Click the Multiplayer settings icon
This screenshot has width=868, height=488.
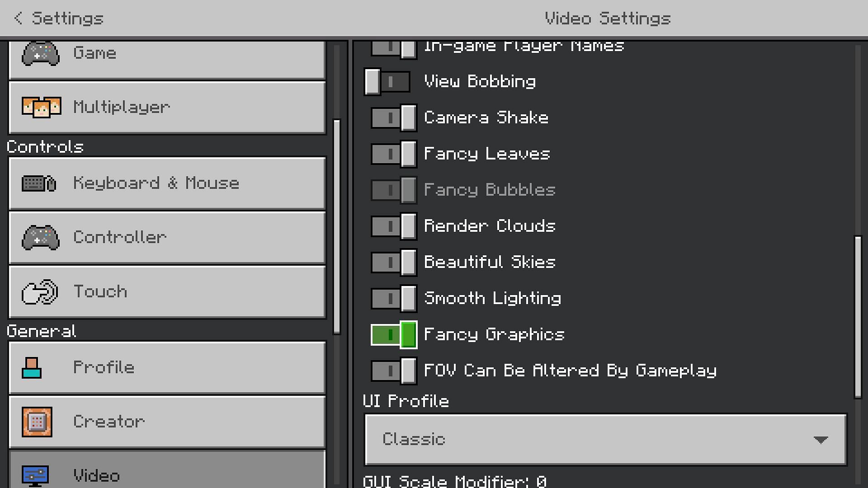click(41, 107)
